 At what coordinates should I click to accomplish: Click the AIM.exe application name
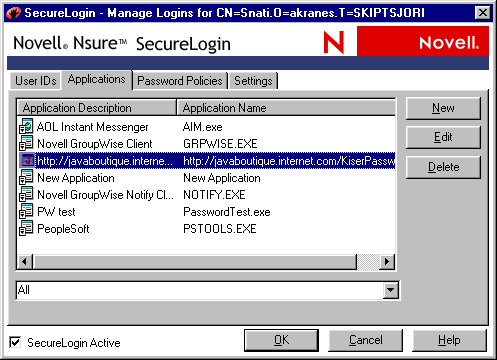point(203,127)
